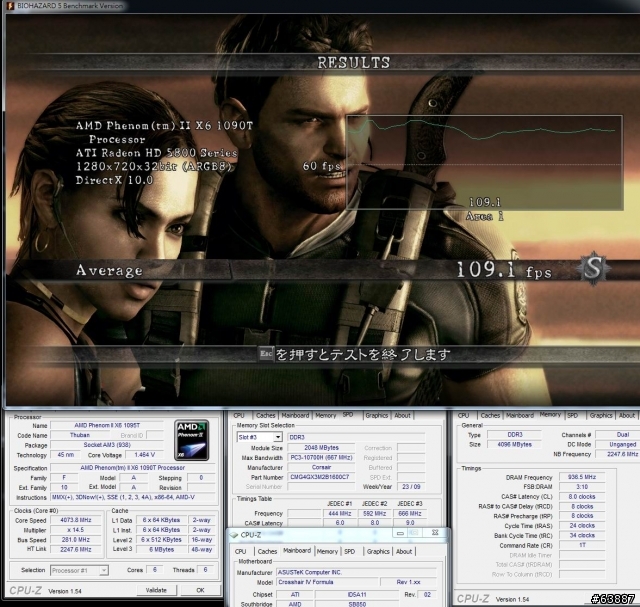Click the Channels # value Dual

617,435
